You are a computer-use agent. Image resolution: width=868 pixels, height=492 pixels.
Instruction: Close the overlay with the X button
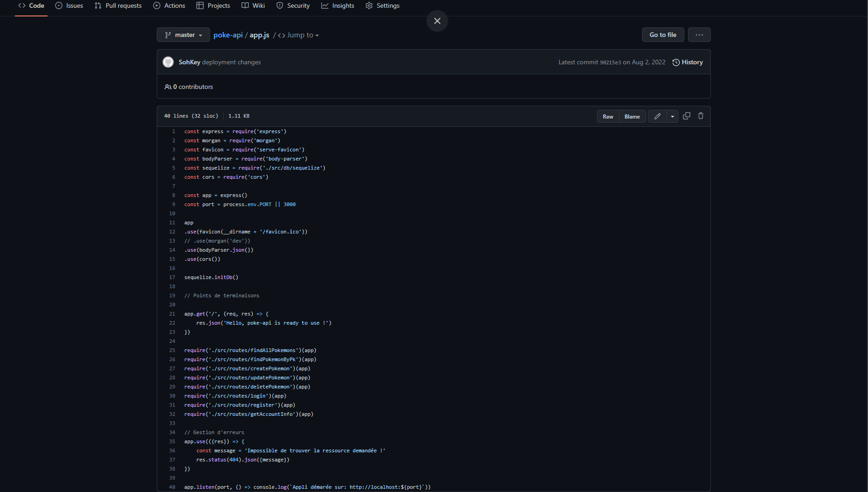(x=437, y=21)
